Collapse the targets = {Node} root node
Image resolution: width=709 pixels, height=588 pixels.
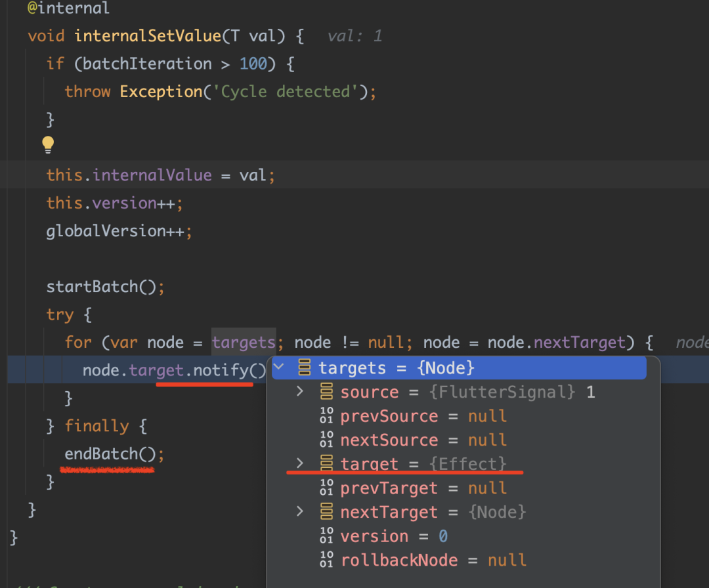tap(279, 367)
